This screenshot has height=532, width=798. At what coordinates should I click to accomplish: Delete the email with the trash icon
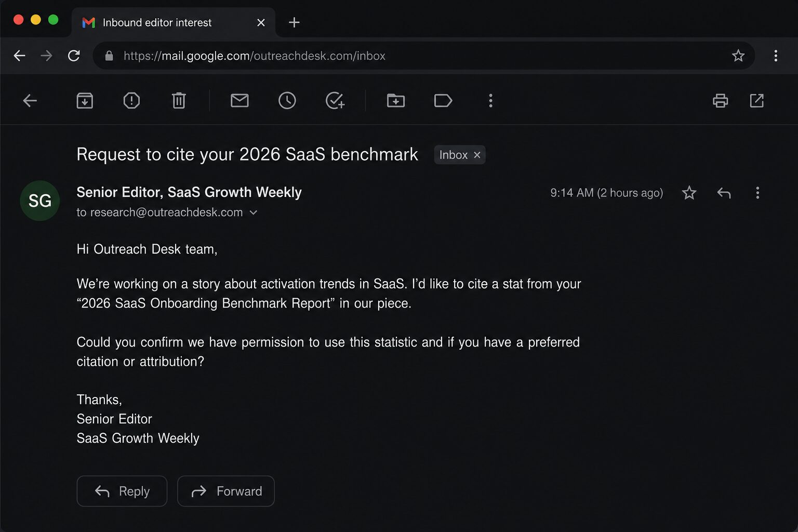click(179, 101)
